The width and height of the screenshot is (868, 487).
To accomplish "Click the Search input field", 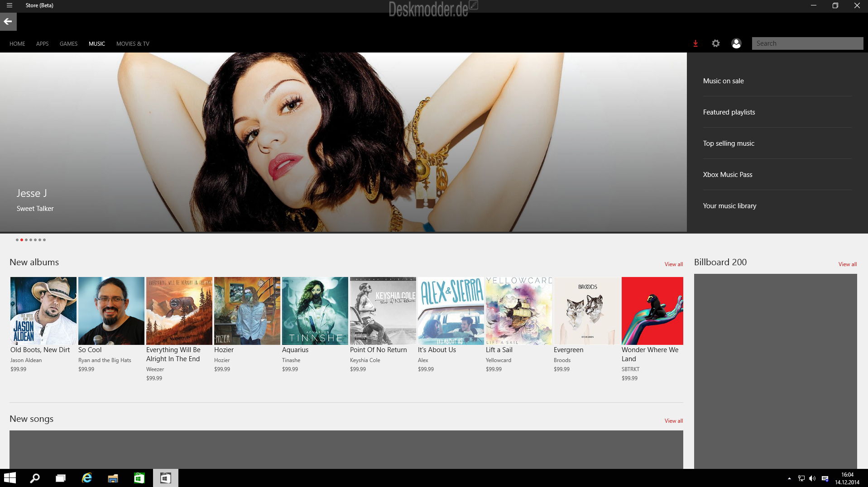I will tap(807, 43).
